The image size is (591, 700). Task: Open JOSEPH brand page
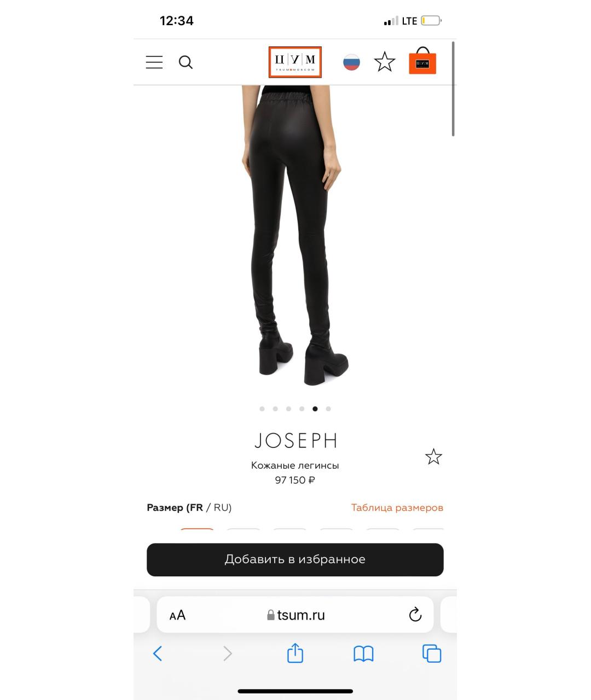point(296,441)
